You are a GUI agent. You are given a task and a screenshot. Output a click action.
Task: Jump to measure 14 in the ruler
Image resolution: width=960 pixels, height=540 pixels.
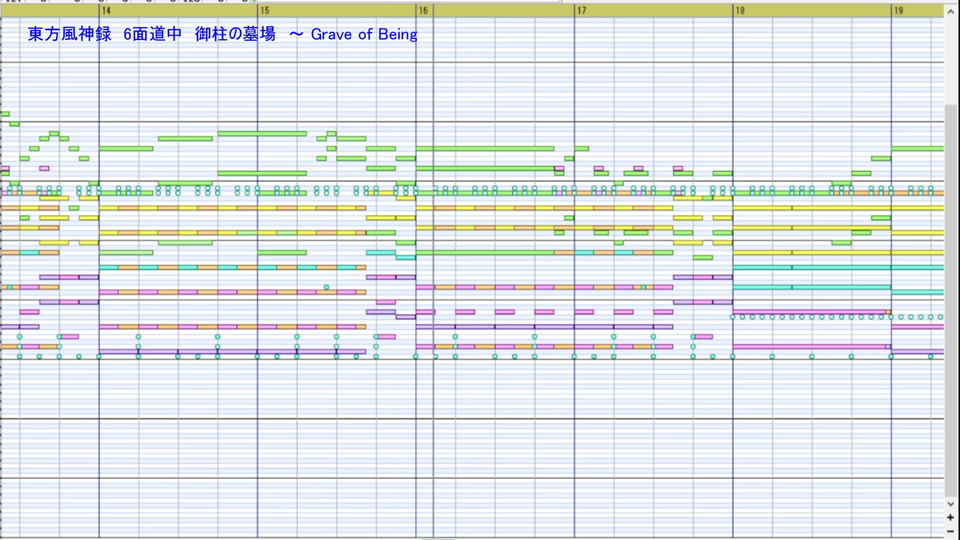pyautogui.click(x=107, y=10)
